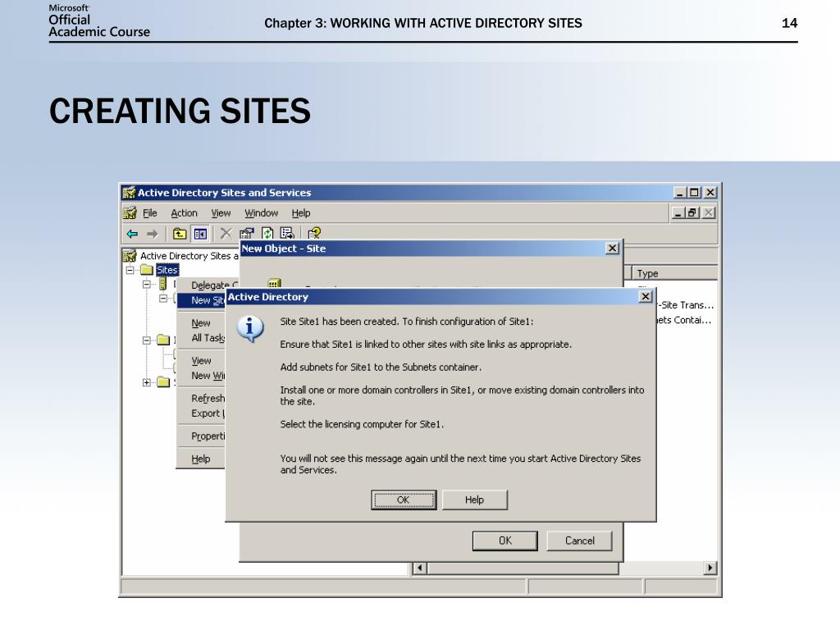Open the New submenu in context menu
This screenshot has width=840, height=630.
point(202,323)
